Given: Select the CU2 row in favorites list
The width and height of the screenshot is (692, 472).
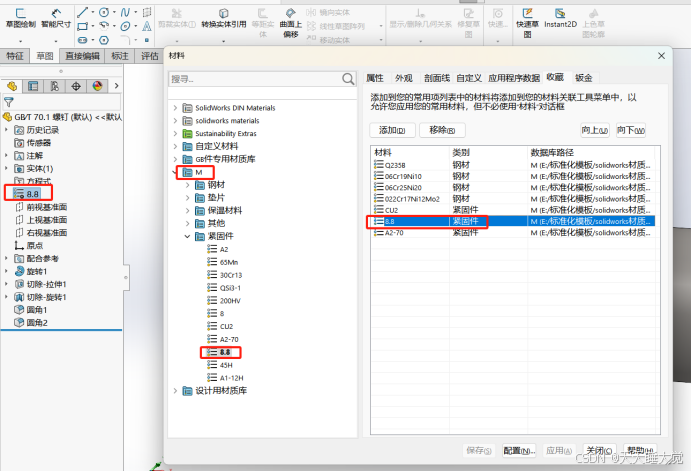Looking at the screenshot, I should coord(512,210).
